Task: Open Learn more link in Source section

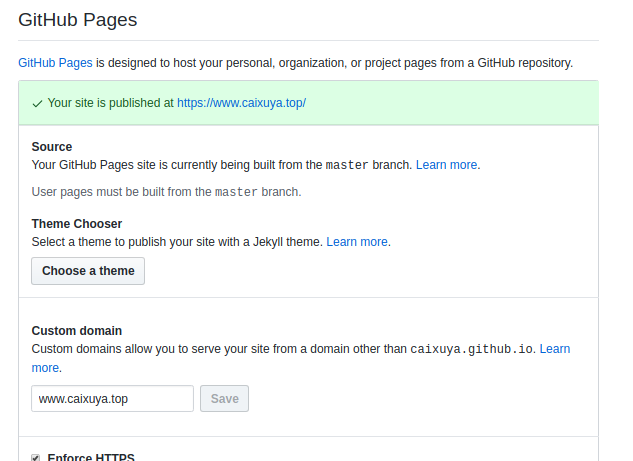Action: pyautogui.click(x=446, y=165)
